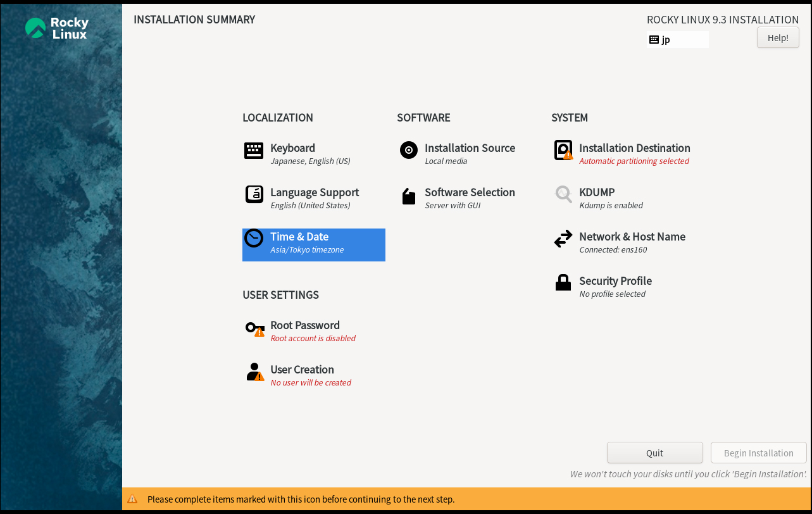Click the Installation Destination disk icon
Viewport: 812px width, 514px height.
pyautogui.click(x=563, y=150)
